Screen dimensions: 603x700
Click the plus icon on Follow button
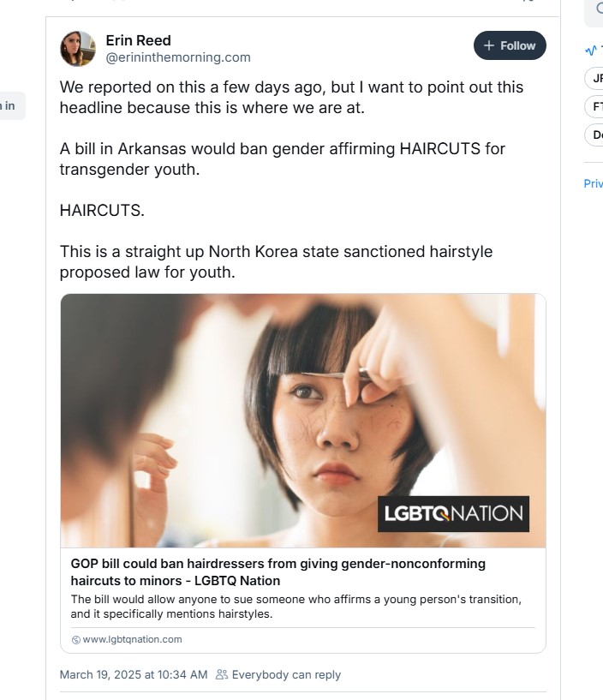click(489, 45)
